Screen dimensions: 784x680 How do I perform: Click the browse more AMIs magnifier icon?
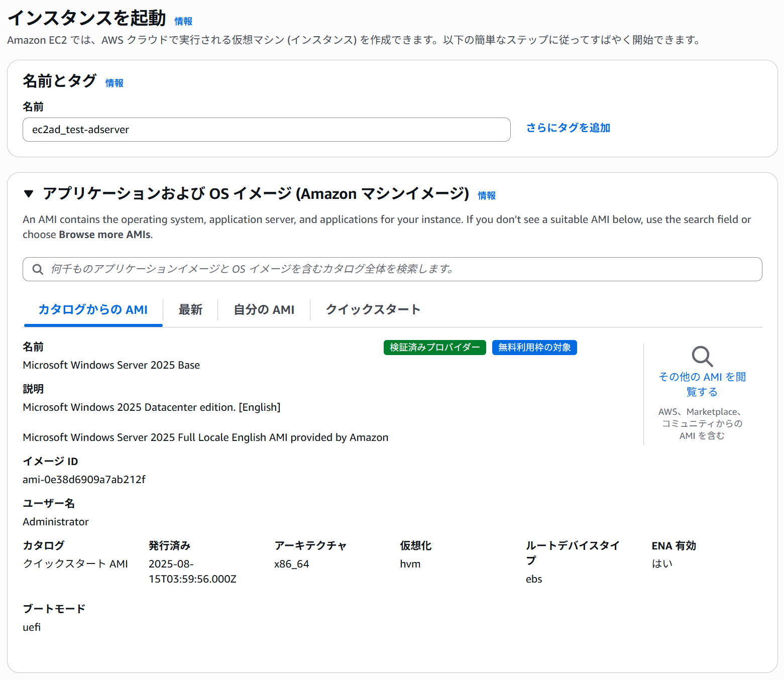[x=702, y=357]
